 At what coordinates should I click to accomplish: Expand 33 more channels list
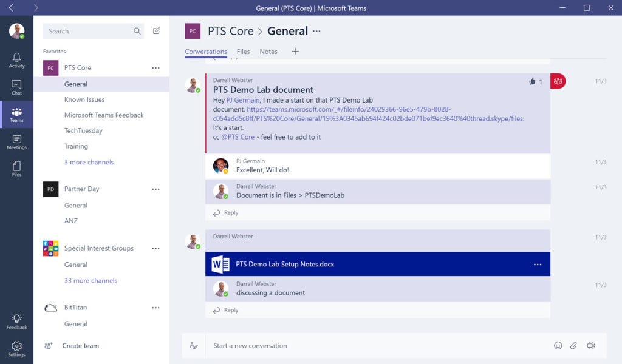(91, 280)
